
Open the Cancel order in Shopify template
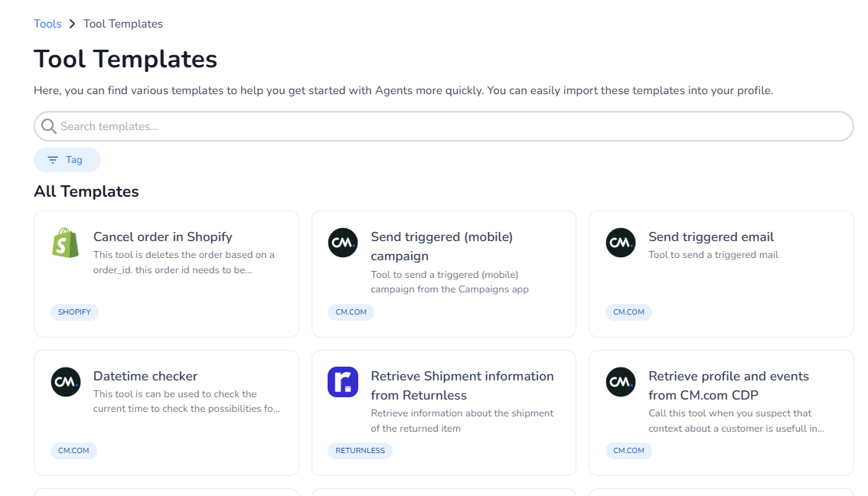click(162, 237)
